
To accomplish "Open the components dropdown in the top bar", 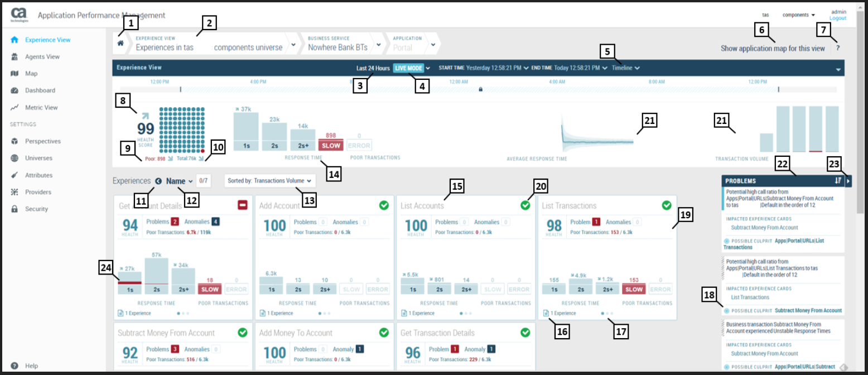I will [x=799, y=15].
